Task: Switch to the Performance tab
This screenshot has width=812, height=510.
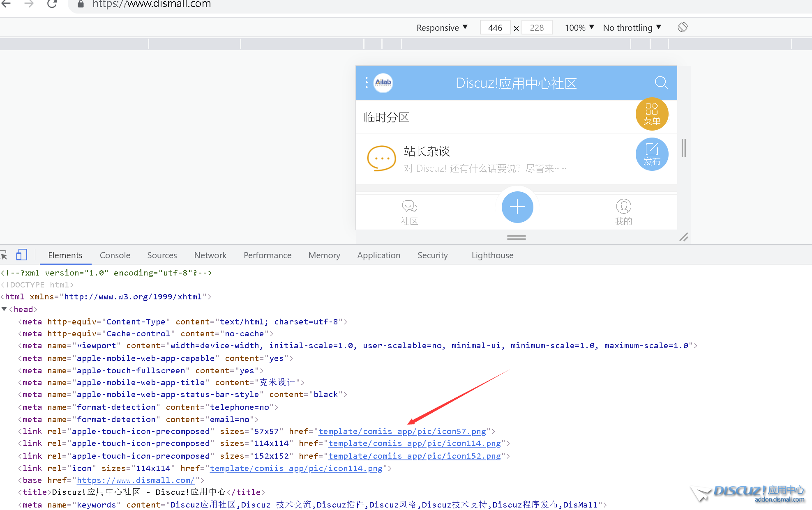Action: click(x=268, y=255)
